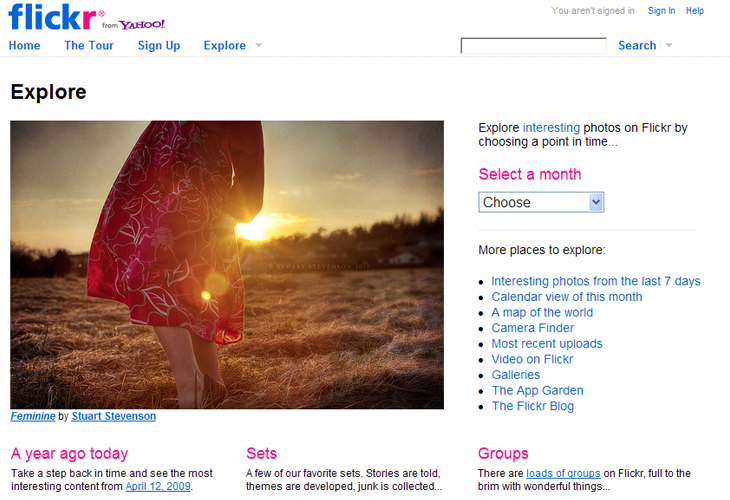Follow the April 12, 2009 link

[158, 487]
